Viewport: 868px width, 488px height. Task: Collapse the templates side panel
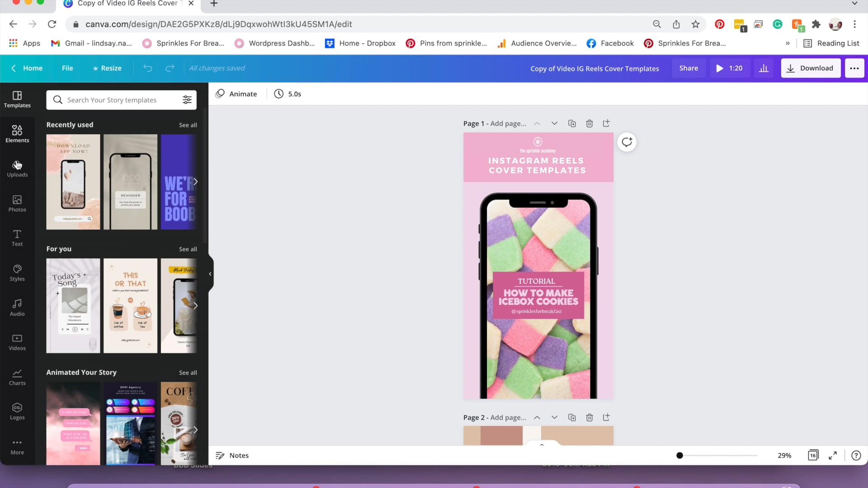(210, 273)
